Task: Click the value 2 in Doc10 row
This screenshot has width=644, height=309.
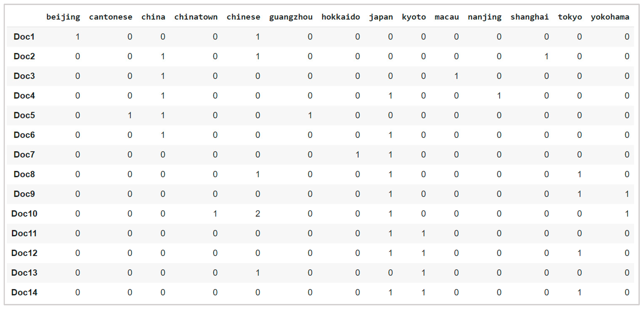Action: tap(257, 214)
